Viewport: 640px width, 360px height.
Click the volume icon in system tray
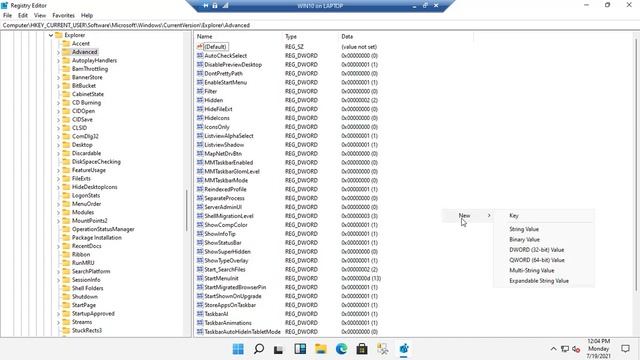point(576,349)
